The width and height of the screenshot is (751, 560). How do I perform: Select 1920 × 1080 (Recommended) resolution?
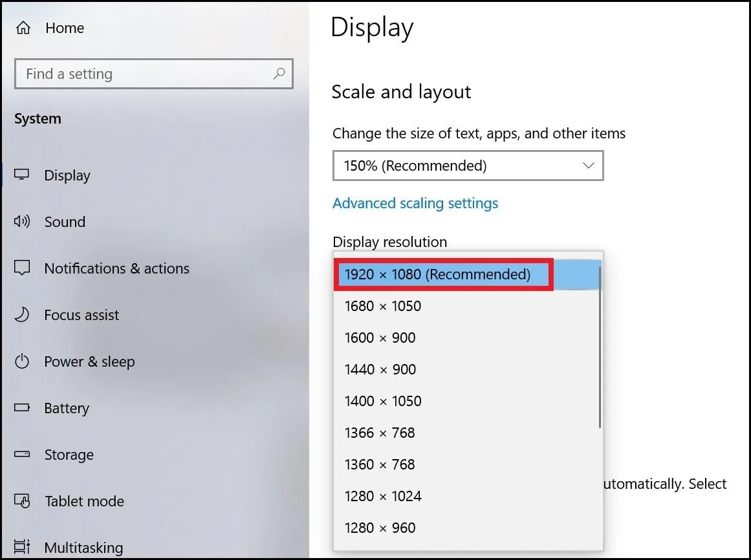pyautogui.click(x=437, y=274)
